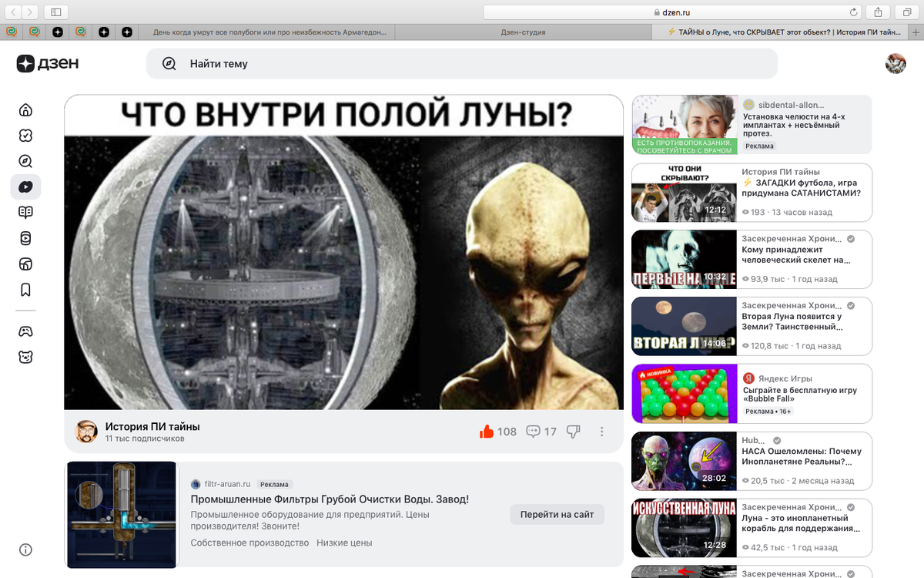Open the Video section in sidebar
This screenshot has width=924, height=578.
(26, 187)
